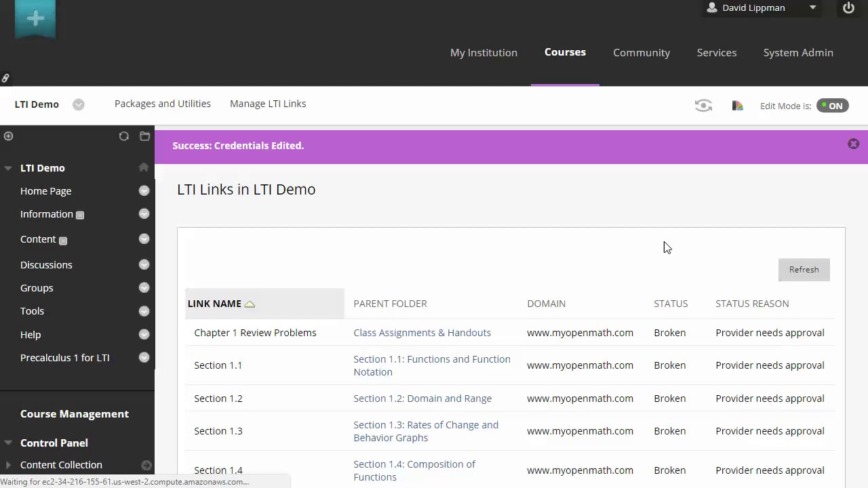Open the System Admin tab
The image size is (868, 488).
(x=797, y=53)
